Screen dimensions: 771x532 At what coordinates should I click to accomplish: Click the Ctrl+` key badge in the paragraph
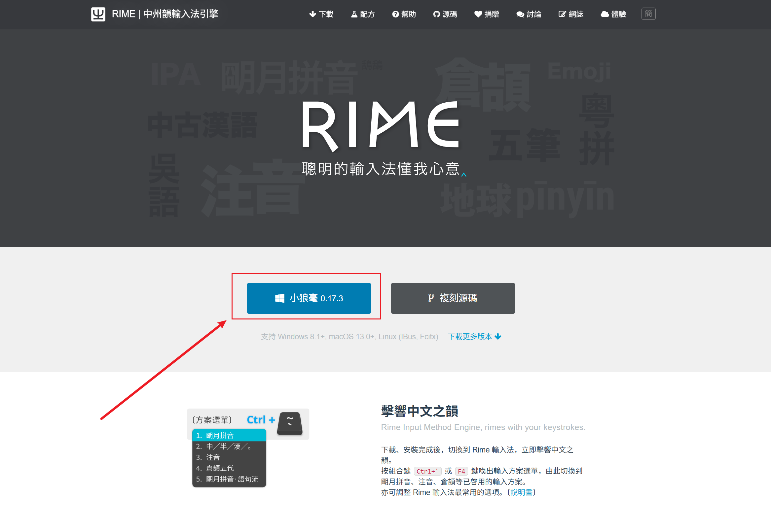[428, 471]
